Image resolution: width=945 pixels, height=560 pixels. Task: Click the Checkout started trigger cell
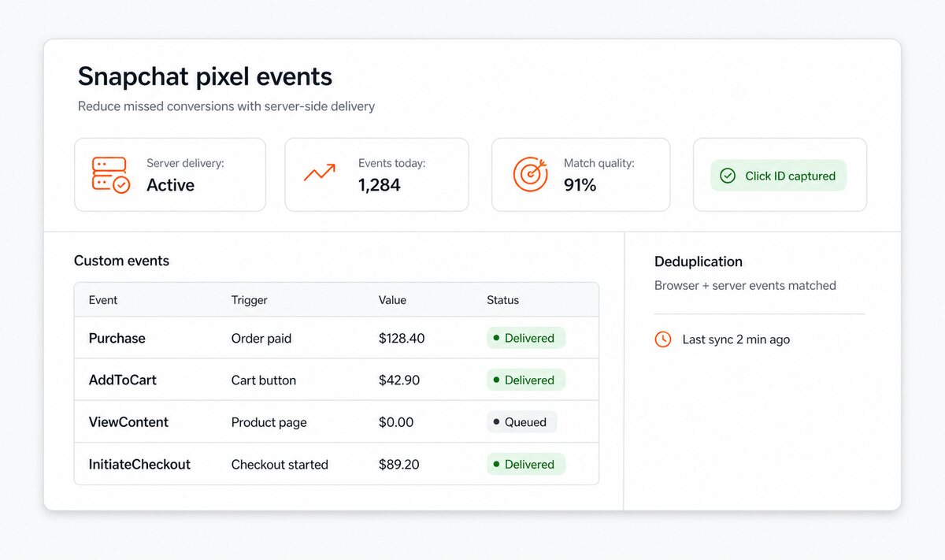tap(280, 465)
